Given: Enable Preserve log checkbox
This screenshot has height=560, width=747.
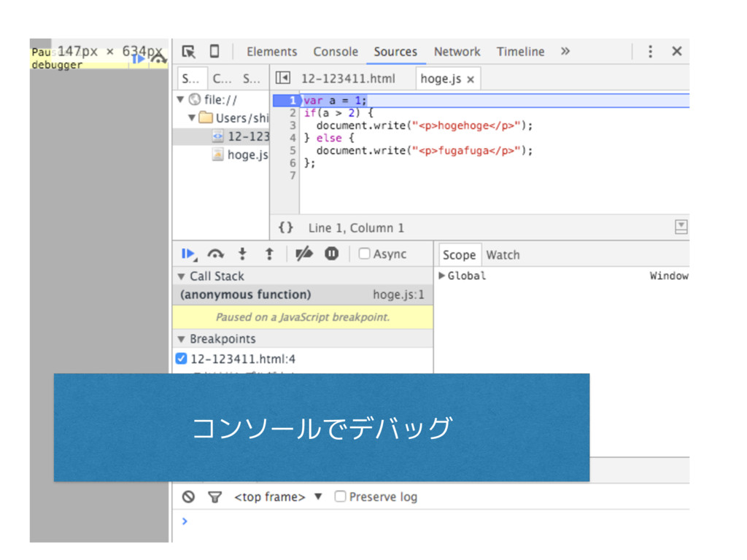Looking at the screenshot, I should (340, 497).
